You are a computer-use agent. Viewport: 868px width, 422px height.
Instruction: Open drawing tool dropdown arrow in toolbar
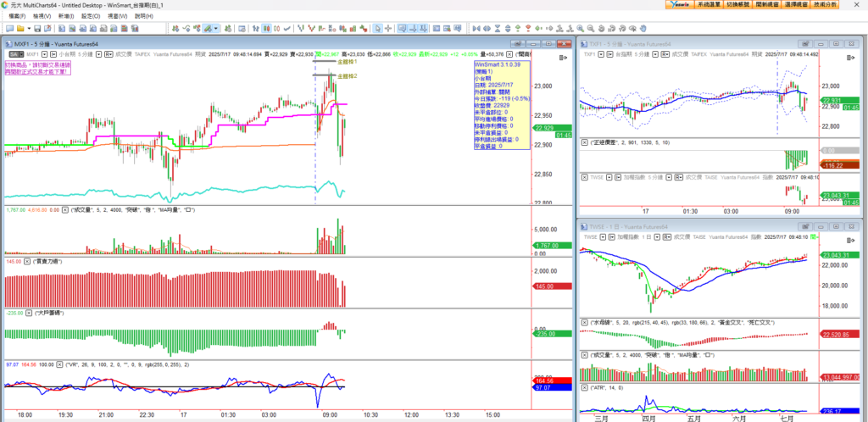216,28
